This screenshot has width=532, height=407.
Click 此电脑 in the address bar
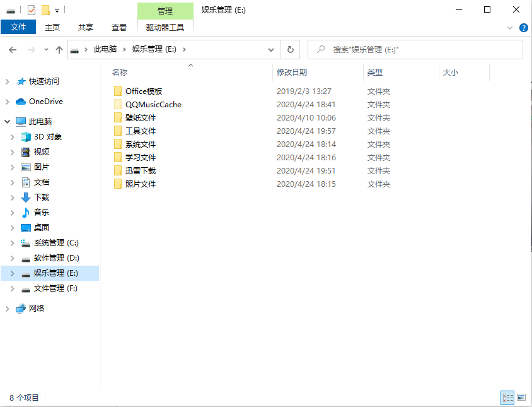pyautogui.click(x=105, y=49)
